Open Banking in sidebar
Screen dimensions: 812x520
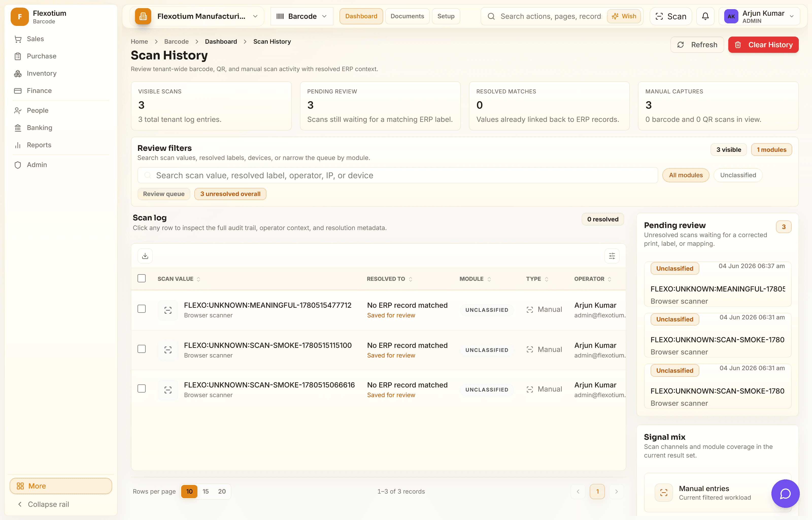coord(61,128)
